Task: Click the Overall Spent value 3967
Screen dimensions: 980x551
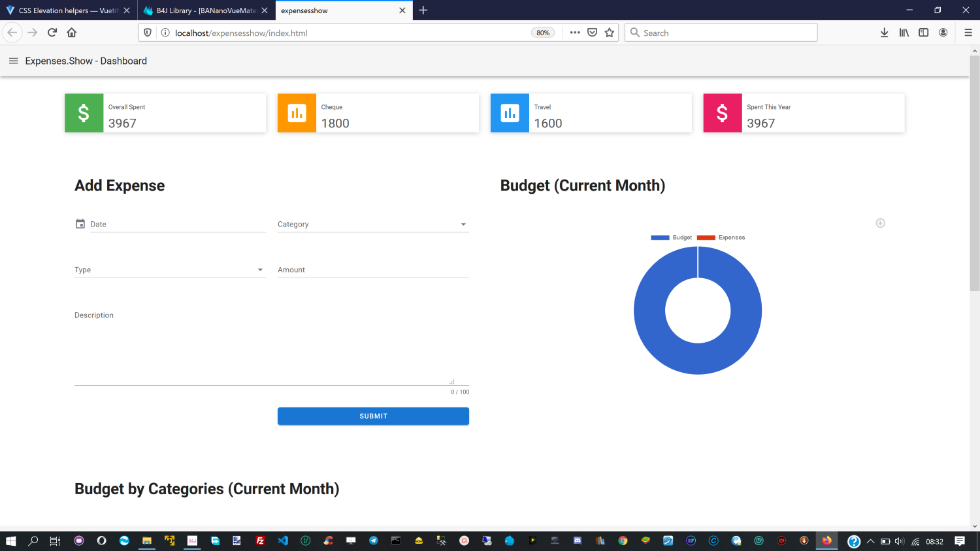Action: click(x=122, y=123)
